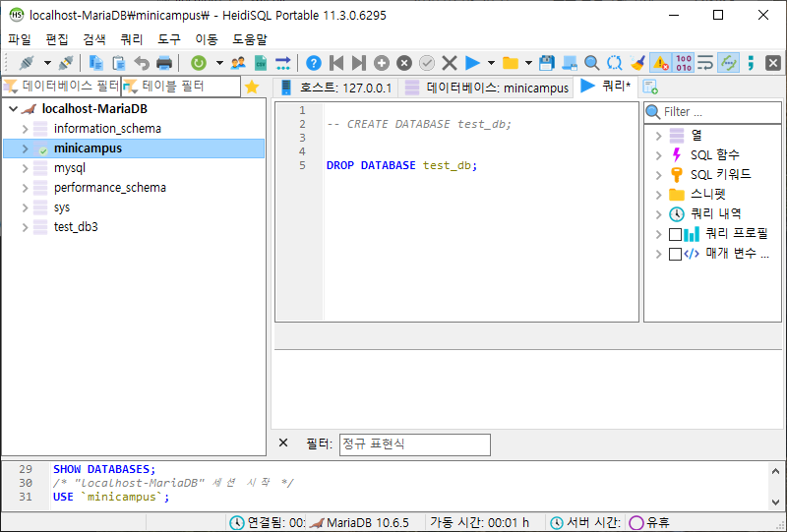The height and width of the screenshot is (532, 787).
Task: Open the 편집 menu
Action: [57, 39]
